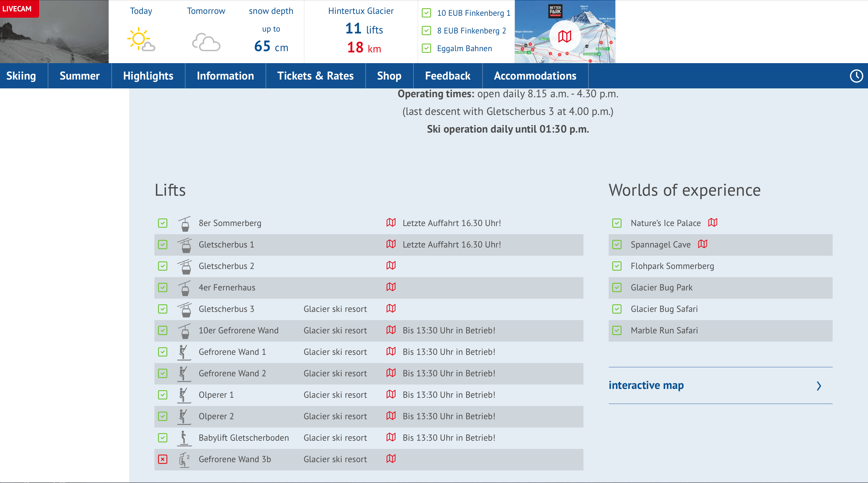Click the 8 EUB Finkenberg 2 link

471,31
